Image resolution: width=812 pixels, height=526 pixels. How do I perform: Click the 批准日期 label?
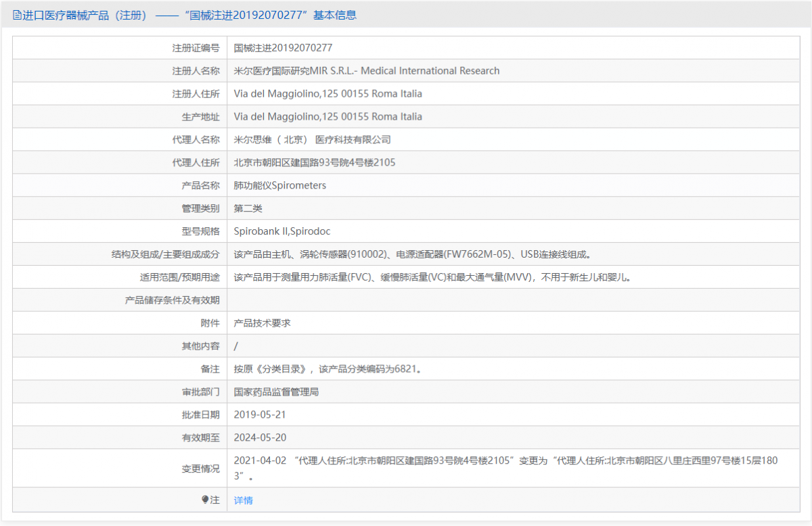[x=201, y=415]
